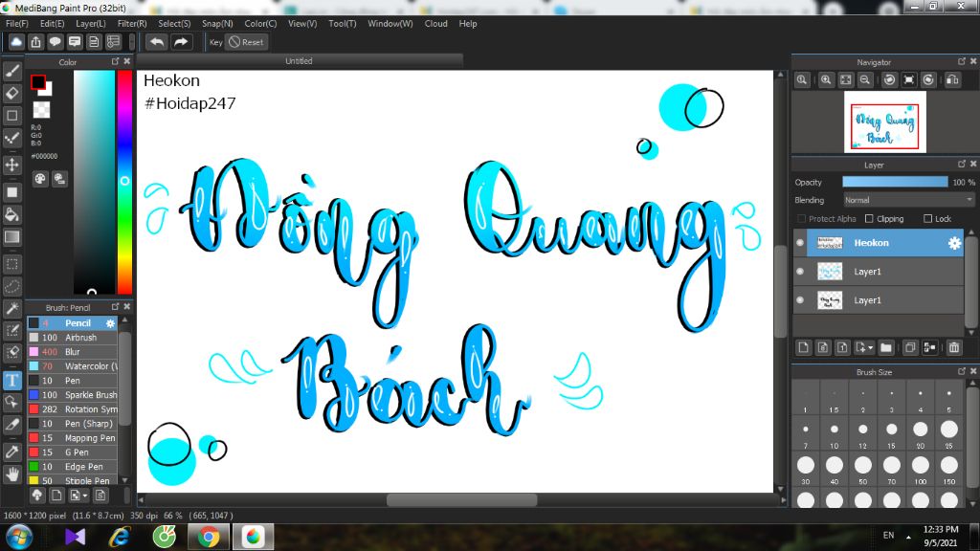This screenshot has height=551, width=980.
Task: Open the add-layer dropdown arrow
Action: tap(871, 348)
